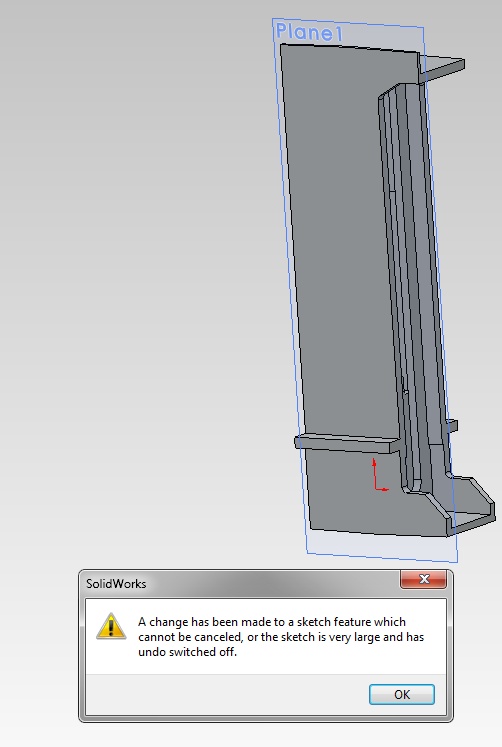Click the yellow warning icon
Screen dimensions: 502x747
[111, 626]
